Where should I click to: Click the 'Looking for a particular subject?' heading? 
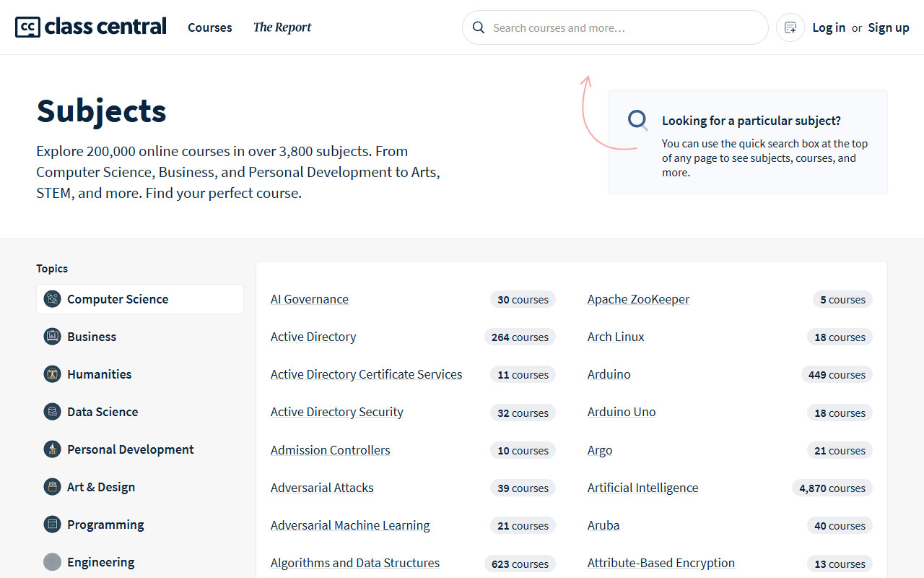tap(751, 121)
